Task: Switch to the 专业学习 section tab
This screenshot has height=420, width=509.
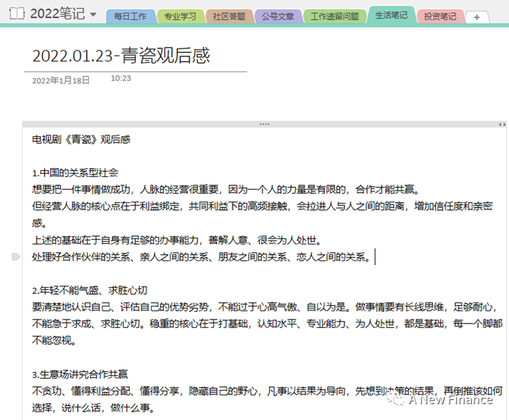Action: coord(180,17)
